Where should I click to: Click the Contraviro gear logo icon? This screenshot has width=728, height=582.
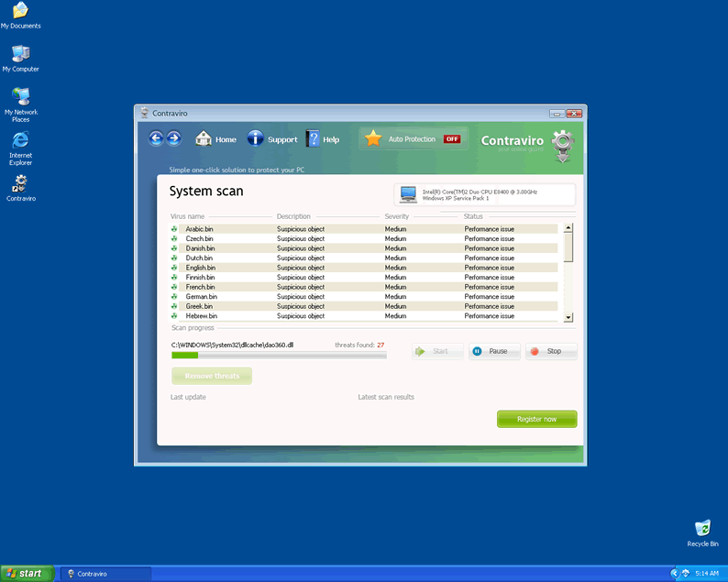tap(563, 145)
